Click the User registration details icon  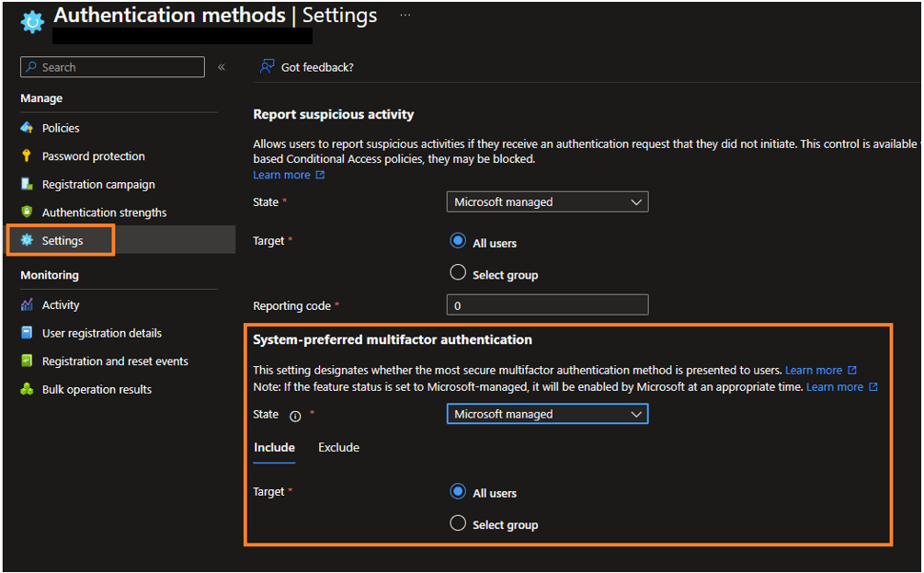tap(27, 332)
